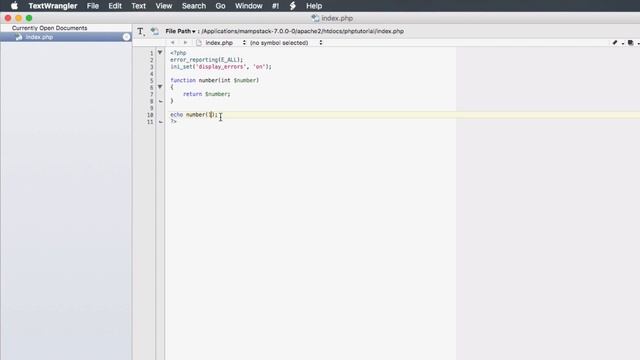This screenshot has width=640, height=360.
Task: Click the document save-state icon in navigation bar
Action: pos(631,42)
